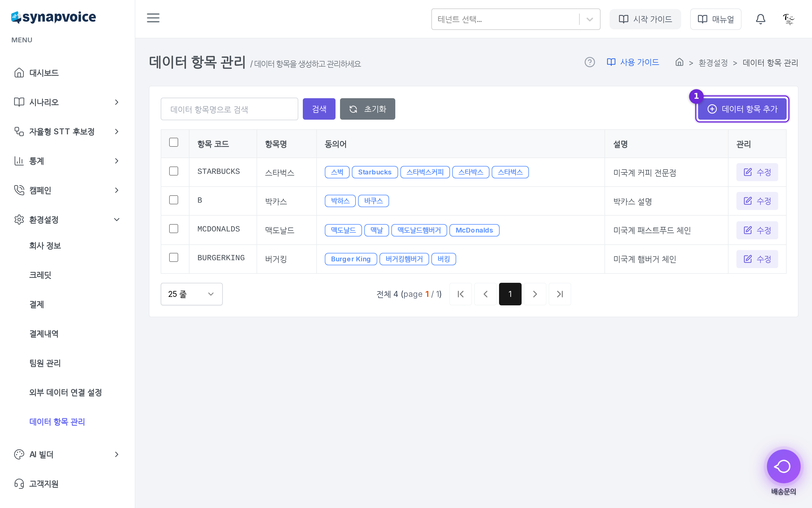Edit the MCDONALDS row with 수정
Screen dimensions: 812x508
[757, 230]
